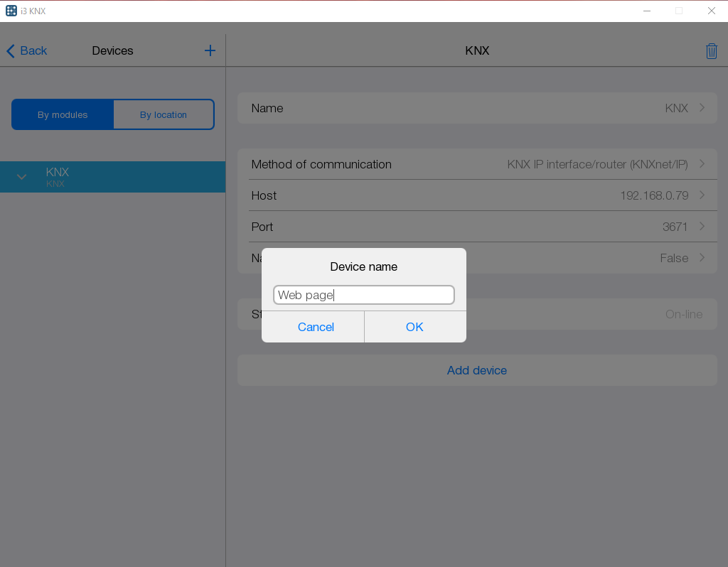
Task: Switch to the By modules view
Action: coord(62,114)
